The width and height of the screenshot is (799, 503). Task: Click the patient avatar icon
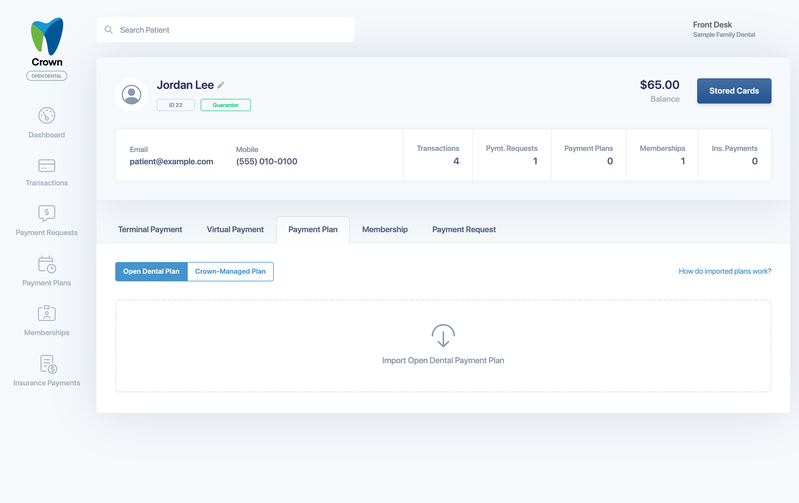click(x=131, y=95)
